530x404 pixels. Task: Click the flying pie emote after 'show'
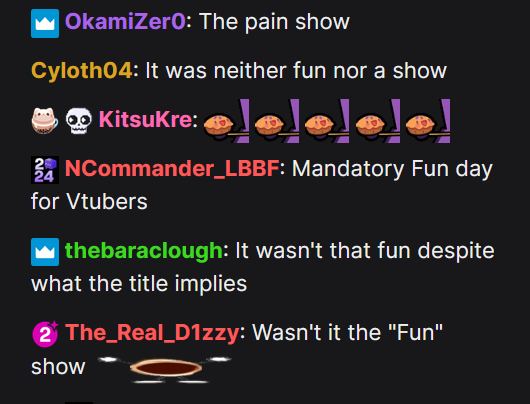pyautogui.click(x=165, y=369)
